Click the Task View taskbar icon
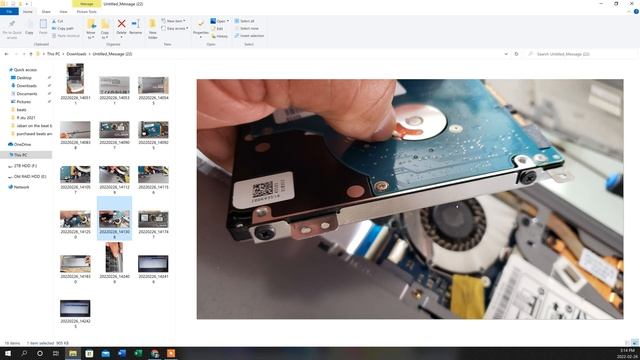The width and height of the screenshot is (640, 360). coord(56,353)
